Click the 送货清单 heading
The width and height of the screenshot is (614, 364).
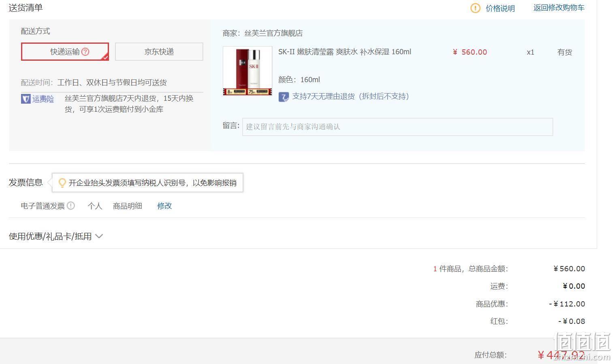(x=26, y=7)
